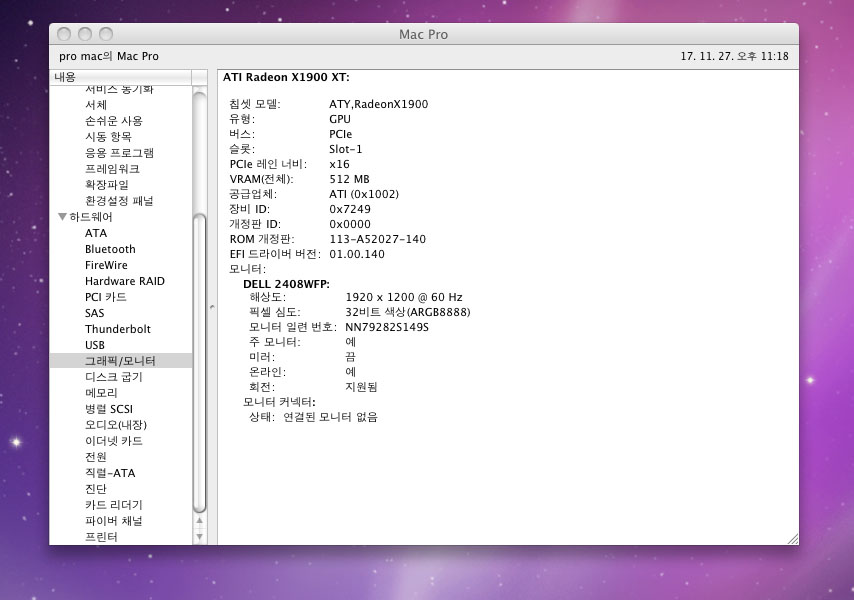Open the Hardware RAID entry
Viewport: 854px width, 600px height.
coord(124,281)
